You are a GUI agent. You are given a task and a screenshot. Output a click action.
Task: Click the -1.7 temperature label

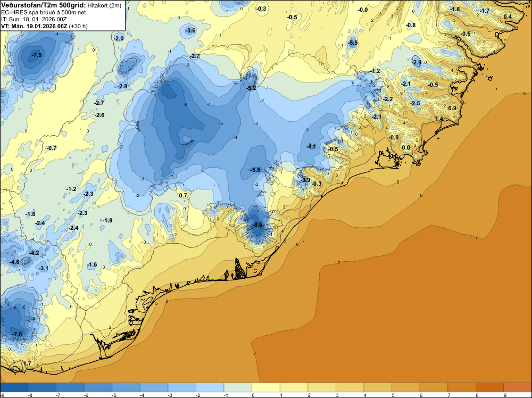tap(485, 11)
